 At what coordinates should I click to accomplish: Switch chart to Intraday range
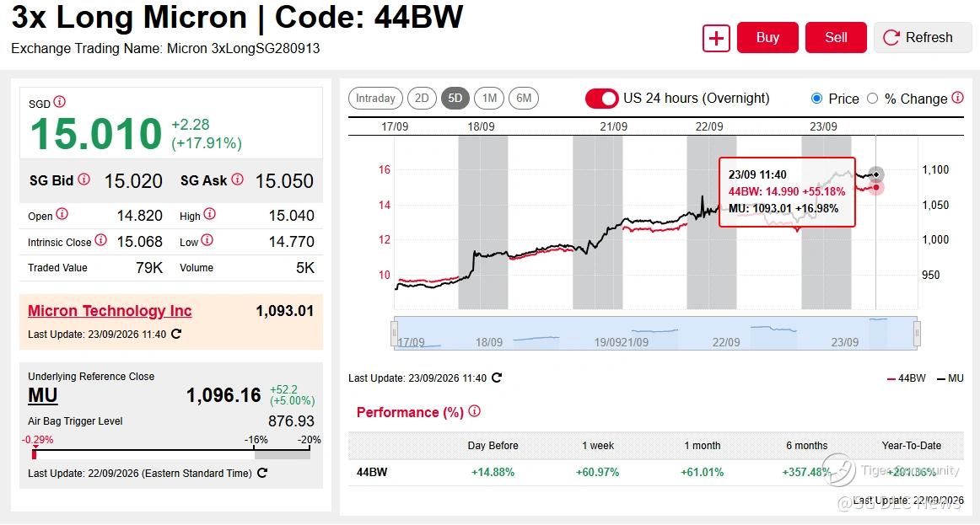pos(375,98)
